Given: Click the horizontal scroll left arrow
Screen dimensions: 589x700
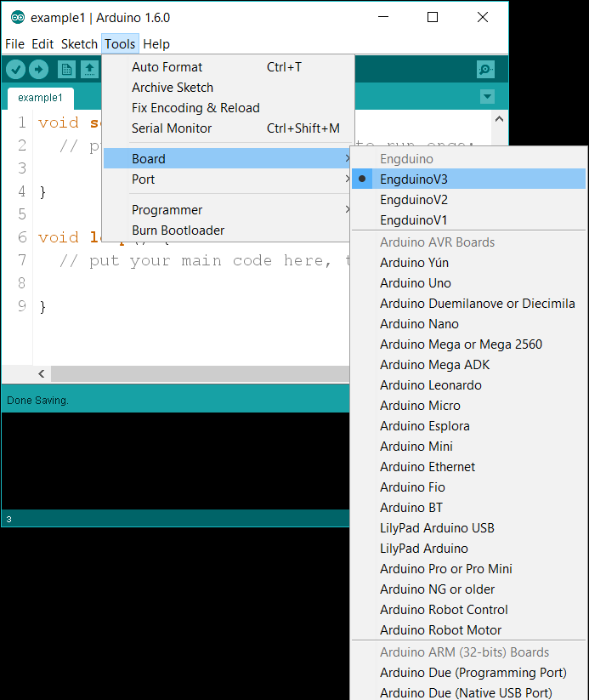Looking at the screenshot, I should tap(42, 373).
